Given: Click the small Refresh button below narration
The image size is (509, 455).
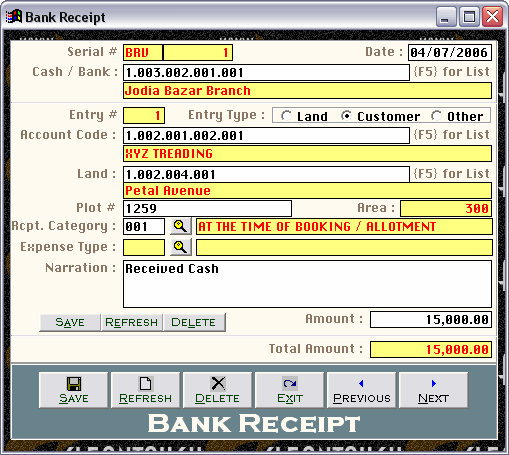Looking at the screenshot, I should click(x=132, y=322).
